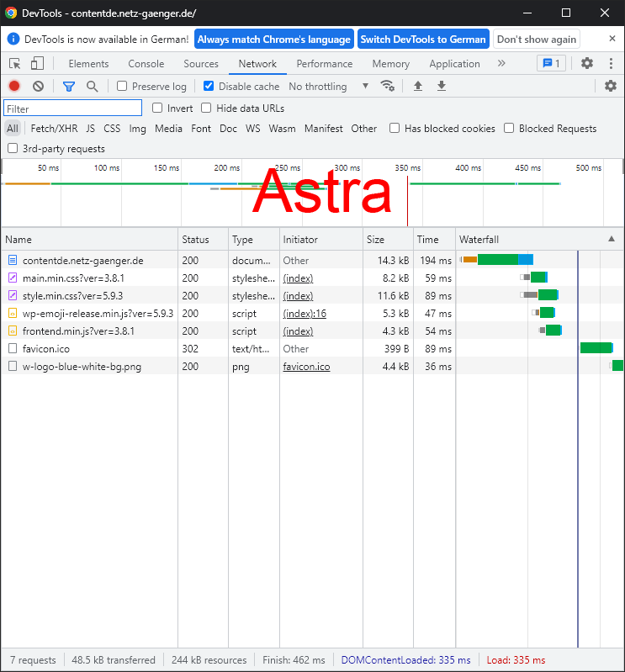Expand more DevTools tabs chevron
625x672 pixels.
[501, 63]
